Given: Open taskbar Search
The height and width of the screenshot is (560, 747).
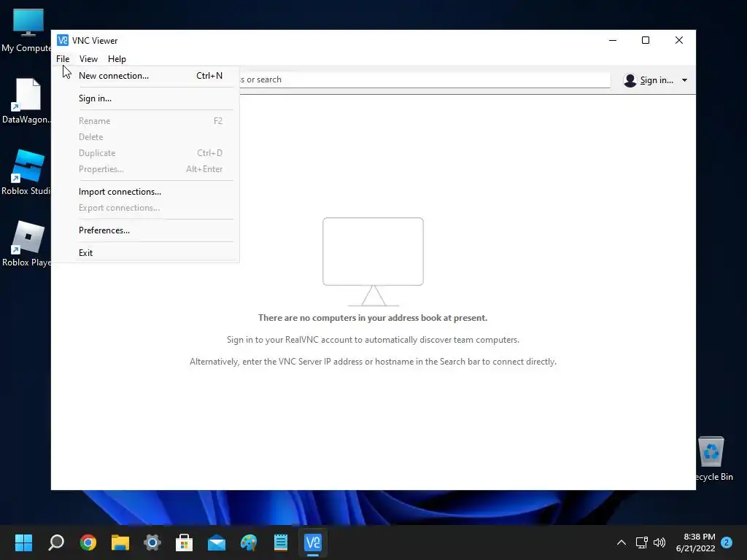Looking at the screenshot, I should pyautogui.click(x=55, y=542).
